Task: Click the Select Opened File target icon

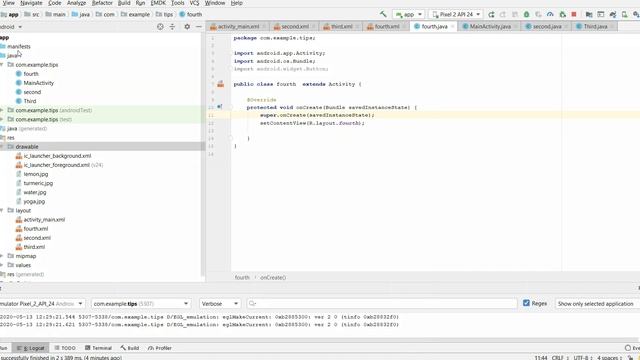Action: (x=160, y=27)
